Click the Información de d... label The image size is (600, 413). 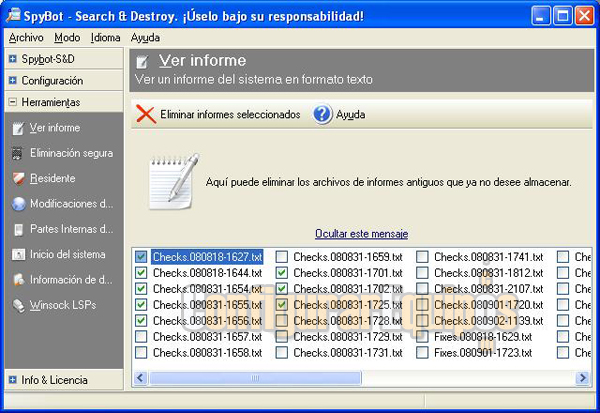(x=71, y=280)
